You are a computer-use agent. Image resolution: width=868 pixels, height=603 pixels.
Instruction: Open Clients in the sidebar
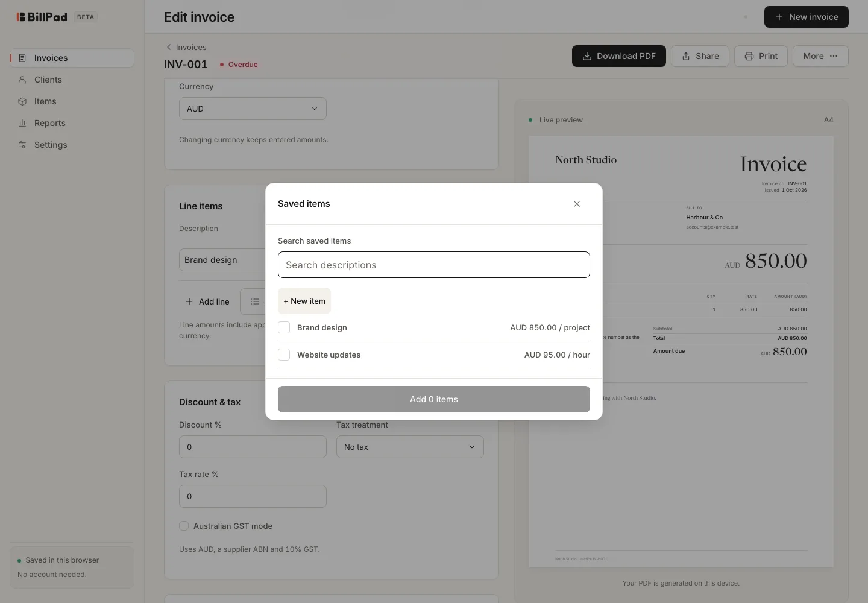click(72, 80)
